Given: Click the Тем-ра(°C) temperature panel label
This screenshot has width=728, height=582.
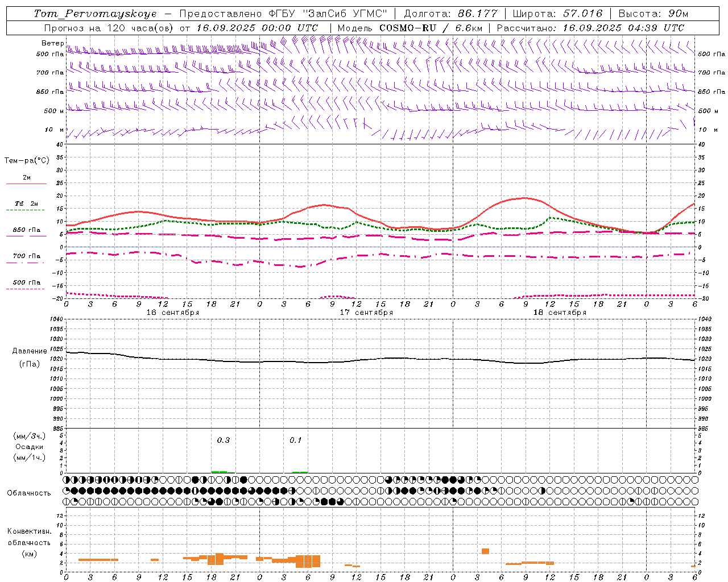Looking at the screenshot, I should tap(27, 160).
